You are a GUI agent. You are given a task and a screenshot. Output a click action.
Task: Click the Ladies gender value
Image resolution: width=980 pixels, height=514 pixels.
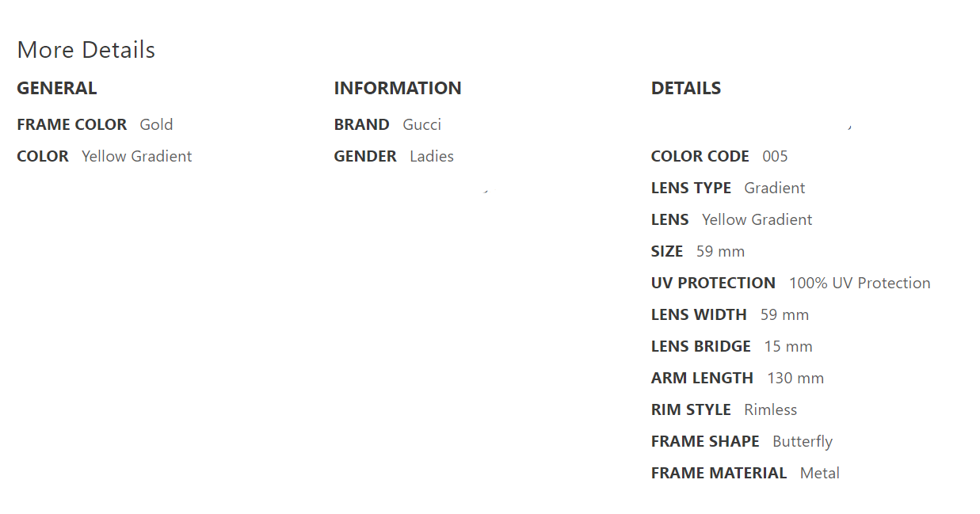[x=431, y=156]
